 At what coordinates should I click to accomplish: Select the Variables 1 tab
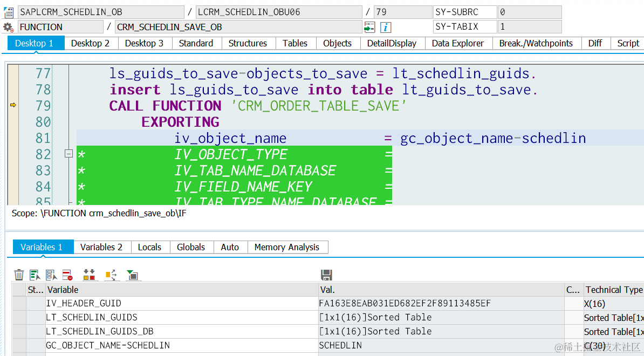(43, 247)
